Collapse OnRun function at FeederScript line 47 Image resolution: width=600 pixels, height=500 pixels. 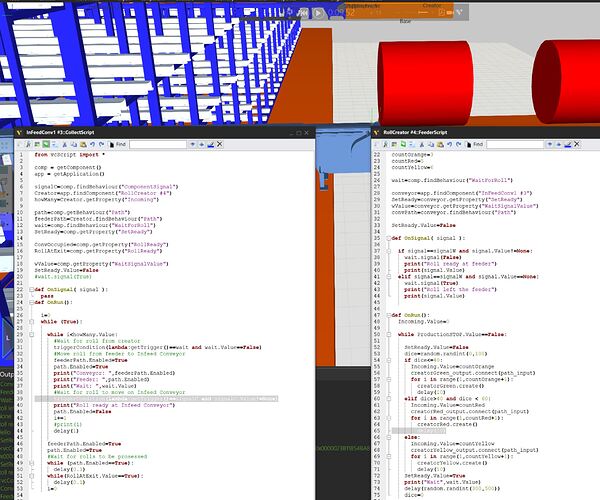pos(389,315)
